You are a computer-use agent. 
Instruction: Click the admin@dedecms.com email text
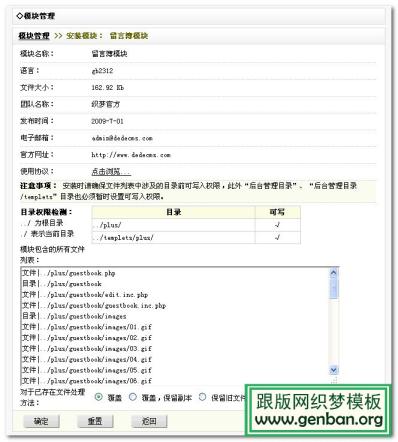122,138
